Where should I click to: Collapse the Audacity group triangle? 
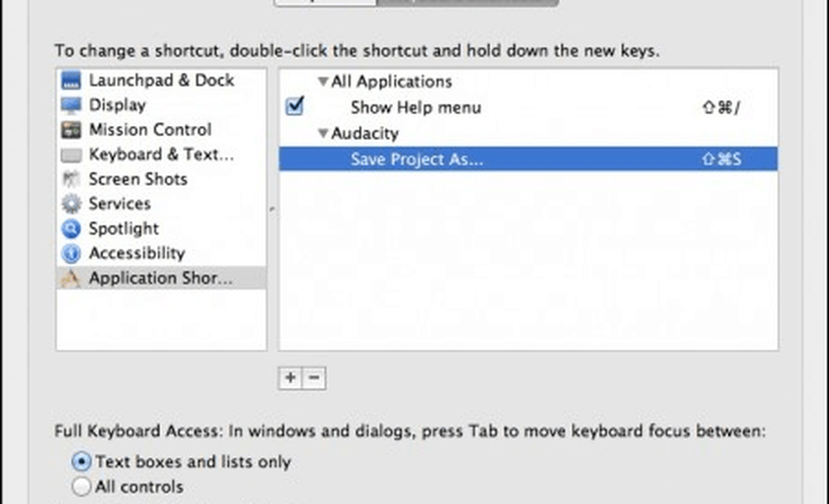(322, 133)
